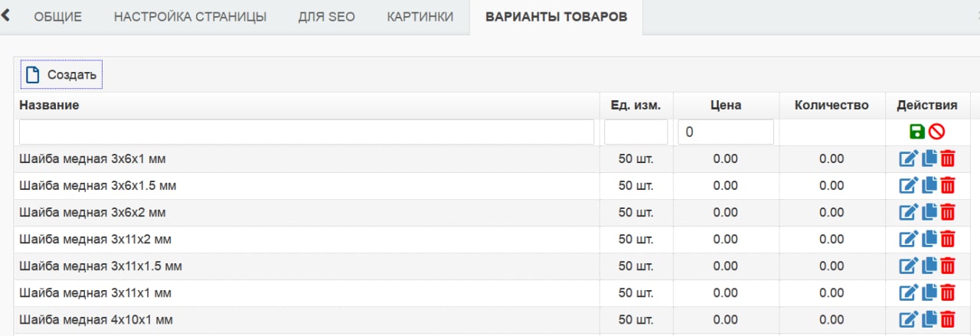
Task: Go to the ДЛЯ SEO tab
Action: point(326,17)
